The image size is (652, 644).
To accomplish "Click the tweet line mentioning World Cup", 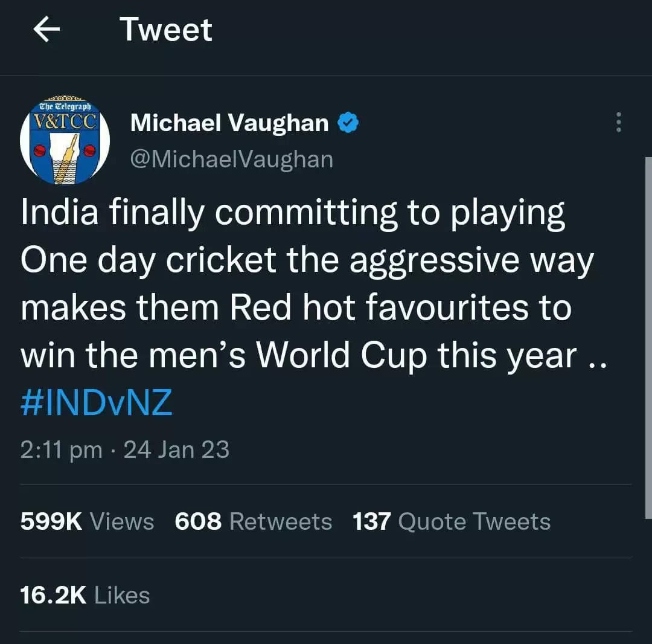I will coord(314,356).
